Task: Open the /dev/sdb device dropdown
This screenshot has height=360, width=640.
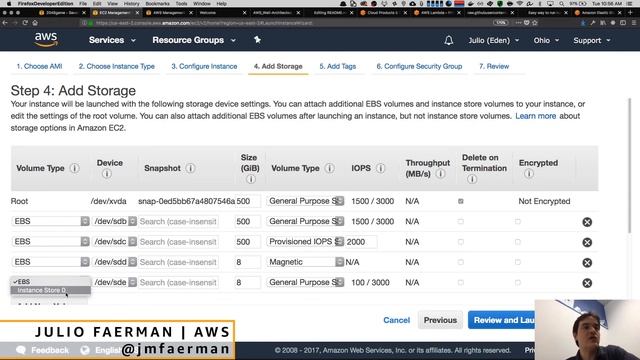Action: click(114, 221)
